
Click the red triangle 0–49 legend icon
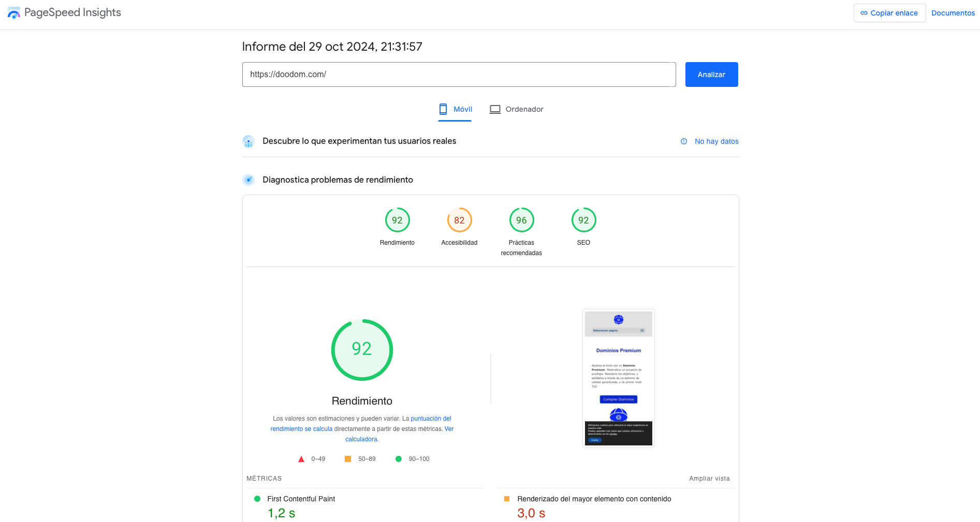coord(301,459)
